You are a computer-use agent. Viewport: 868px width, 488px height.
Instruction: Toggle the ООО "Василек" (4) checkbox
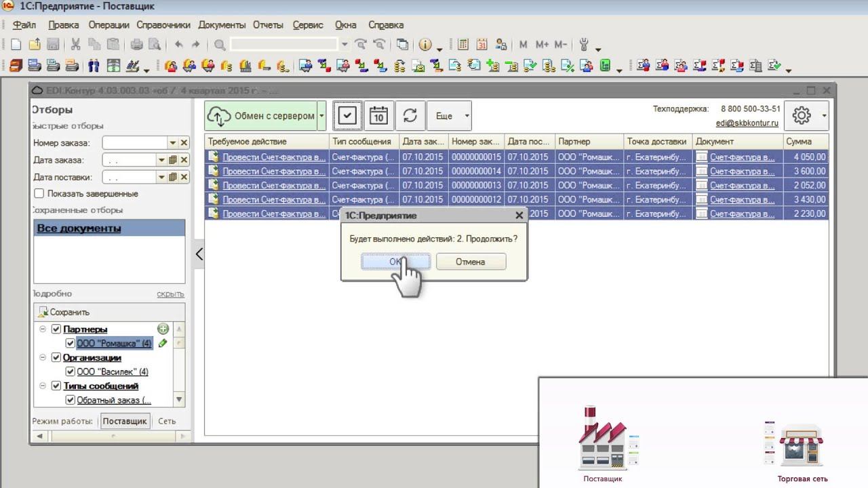tap(70, 372)
